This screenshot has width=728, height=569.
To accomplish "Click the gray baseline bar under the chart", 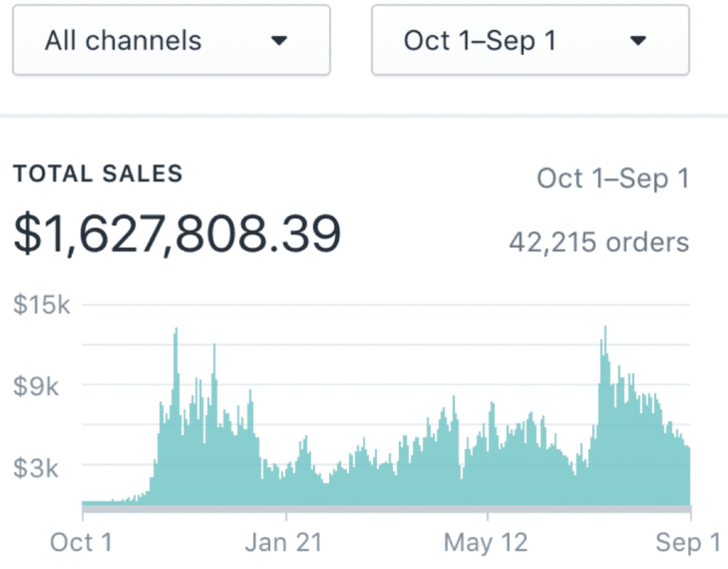I will click(x=387, y=509).
